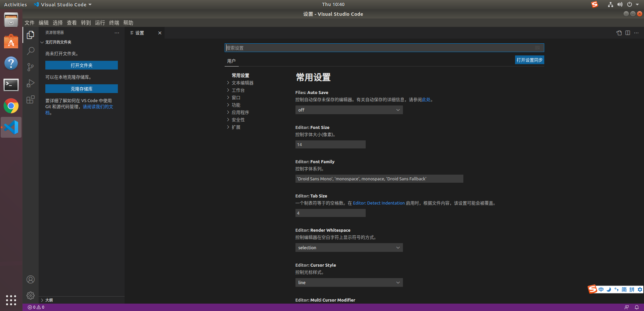Open the Render Whitespace dropdown
Viewport: 644px width, 311px height.
349,248
